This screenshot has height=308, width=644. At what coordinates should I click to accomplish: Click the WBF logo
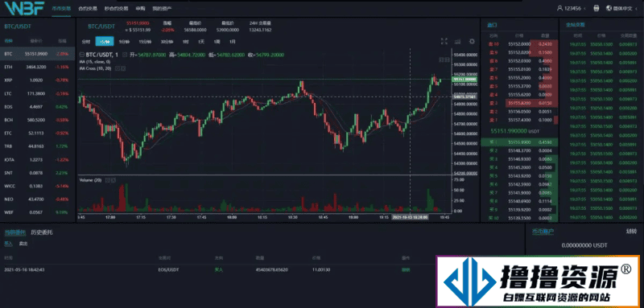(x=24, y=8)
